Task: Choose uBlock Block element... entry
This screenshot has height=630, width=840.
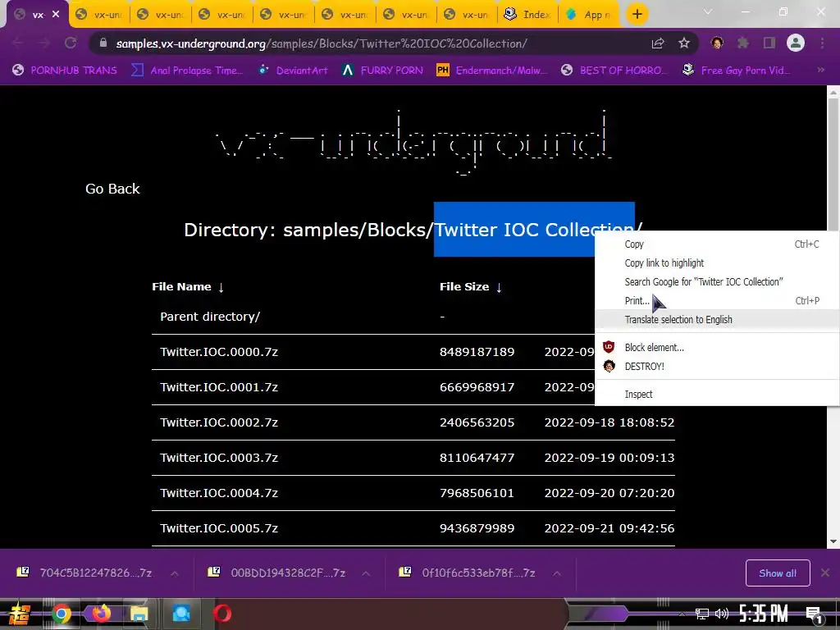Action: click(717, 348)
